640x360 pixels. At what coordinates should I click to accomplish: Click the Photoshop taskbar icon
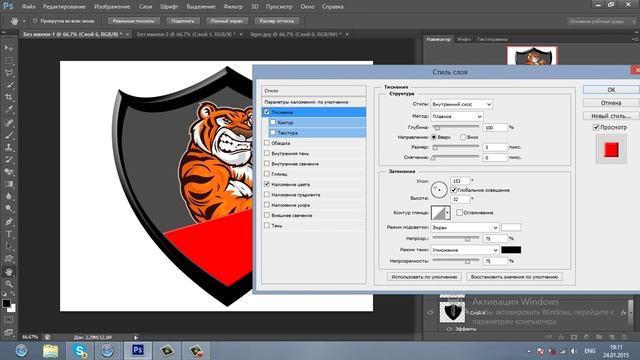(x=138, y=351)
